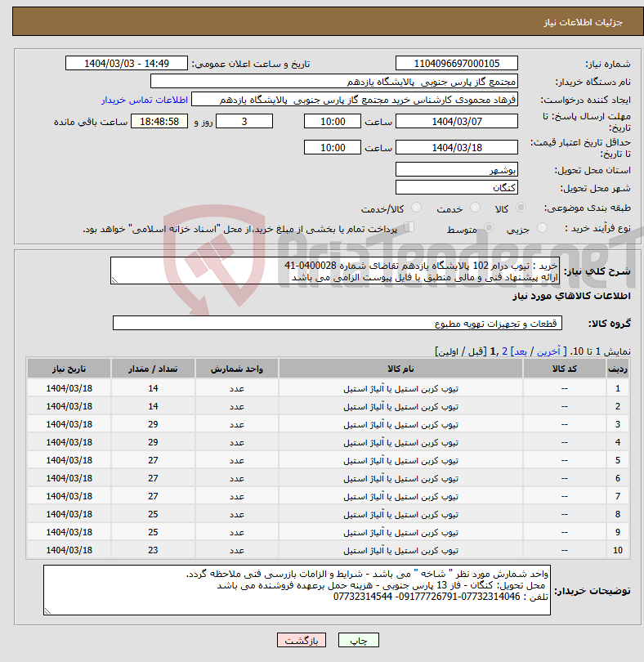Click the remaining time field 18:48:58
Image resolution: width=644 pixels, height=662 pixels.
(159, 121)
